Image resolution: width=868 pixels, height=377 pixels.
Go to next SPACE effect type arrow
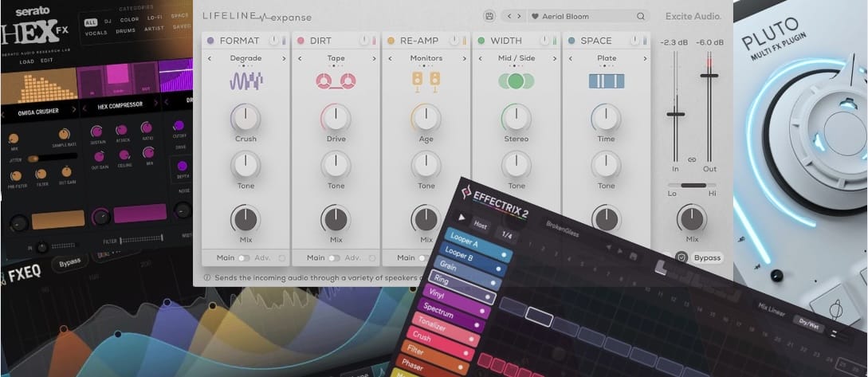pos(644,58)
